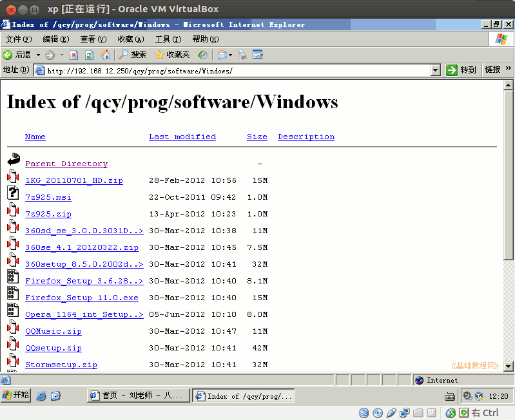
Task: Click the system clock showing 12:20
Action: (498, 396)
